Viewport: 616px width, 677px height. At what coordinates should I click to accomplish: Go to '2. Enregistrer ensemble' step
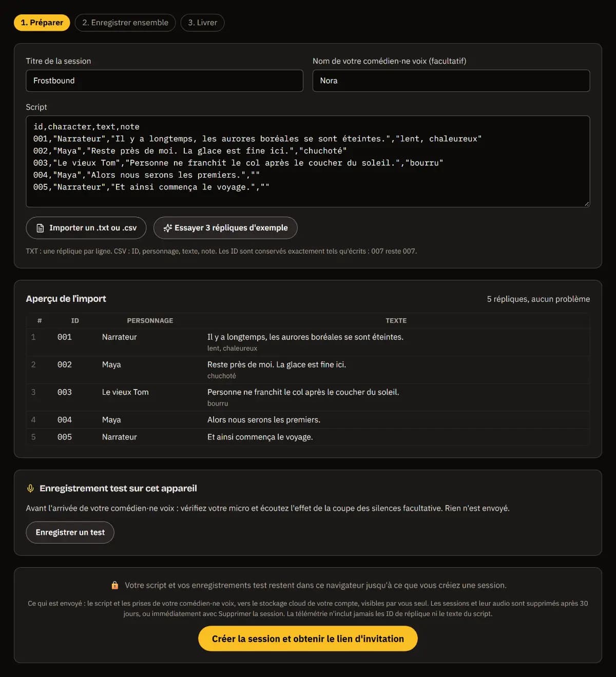pyautogui.click(x=125, y=23)
